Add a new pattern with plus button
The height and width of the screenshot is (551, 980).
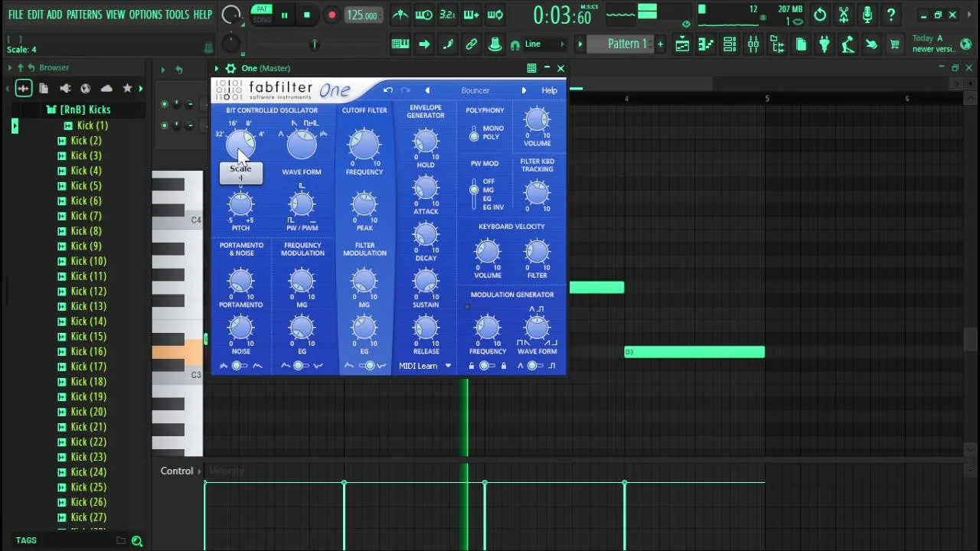[661, 44]
